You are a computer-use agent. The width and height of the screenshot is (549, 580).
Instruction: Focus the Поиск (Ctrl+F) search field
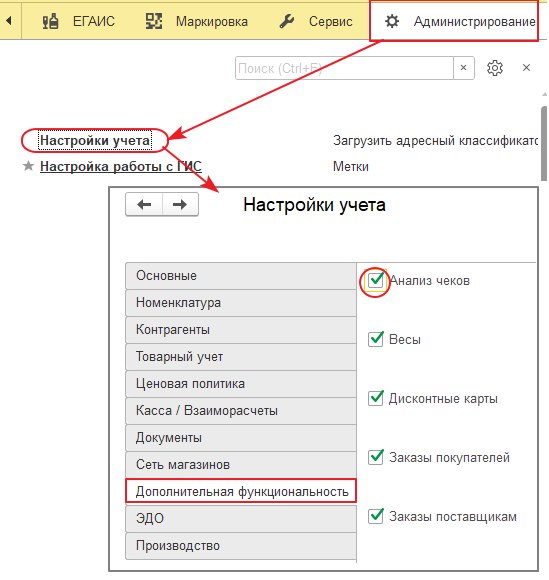tap(344, 68)
